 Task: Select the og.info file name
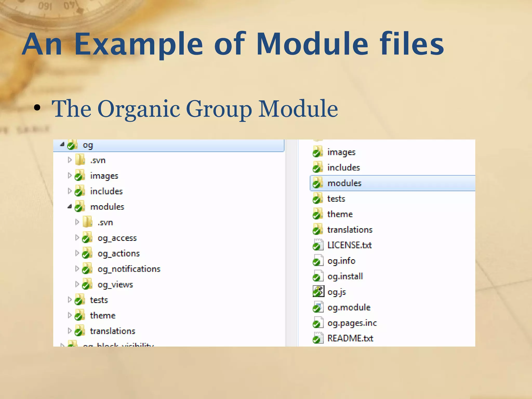[x=341, y=261]
